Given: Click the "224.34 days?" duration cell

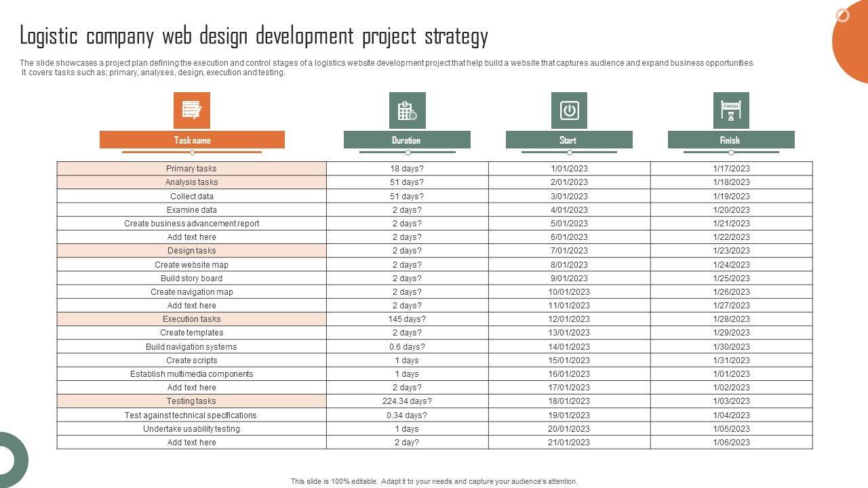Looking at the screenshot, I should (407, 401).
